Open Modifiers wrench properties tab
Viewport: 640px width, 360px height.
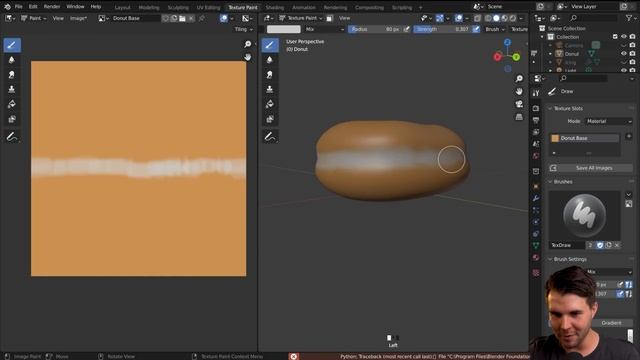click(x=536, y=198)
